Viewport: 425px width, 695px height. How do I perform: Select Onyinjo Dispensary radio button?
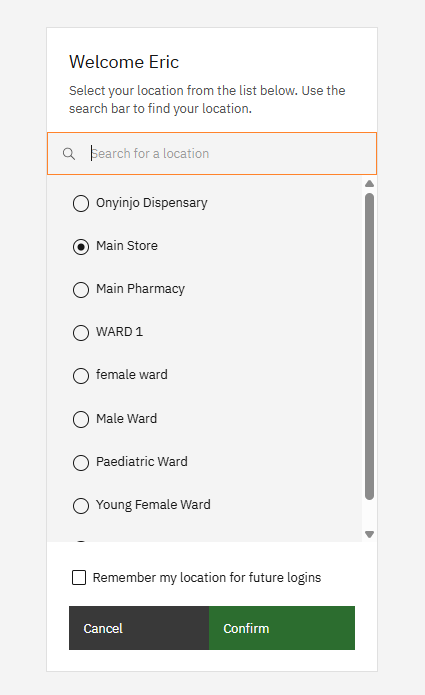[x=81, y=203]
